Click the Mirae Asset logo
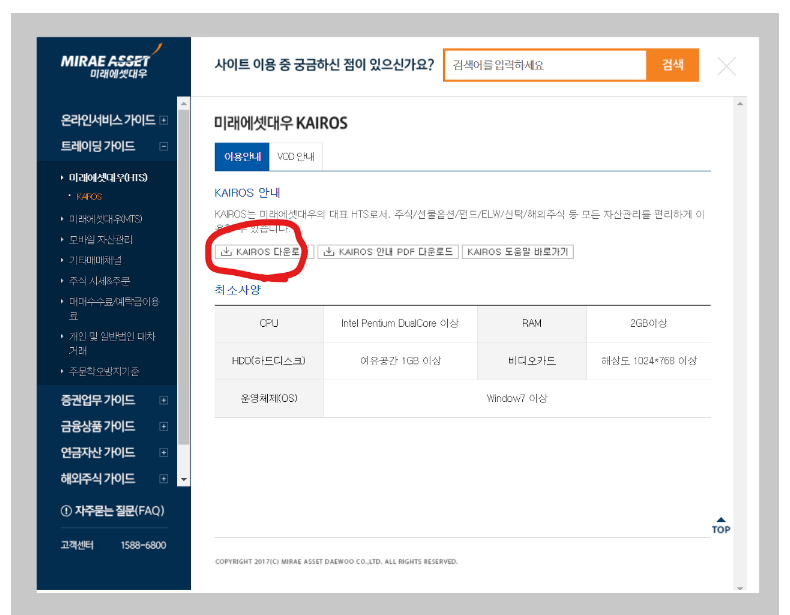The height and width of the screenshot is (615, 790). (111, 62)
